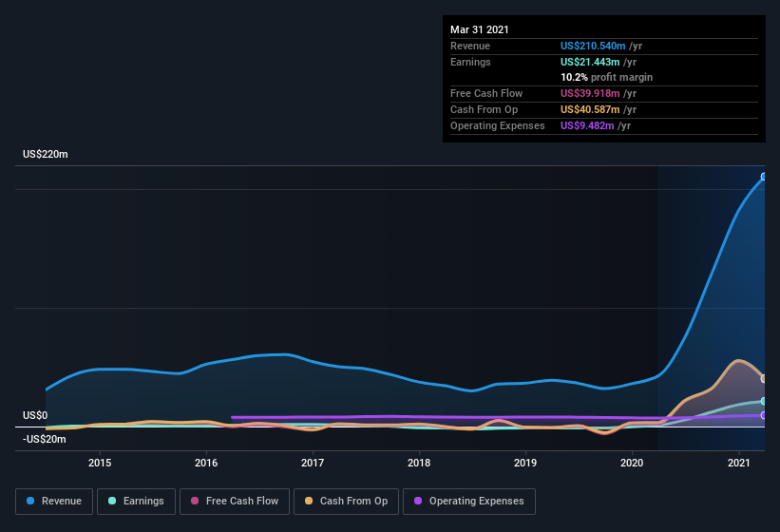This screenshot has width=780, height=532.
Task: Click the Cash From Op label in tooltip
Action: point(484,109)
